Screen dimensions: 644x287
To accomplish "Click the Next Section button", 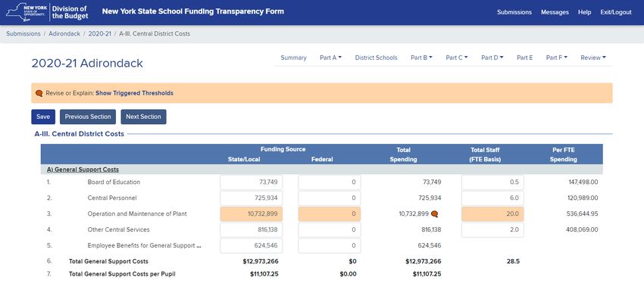I will click(143, 117).
